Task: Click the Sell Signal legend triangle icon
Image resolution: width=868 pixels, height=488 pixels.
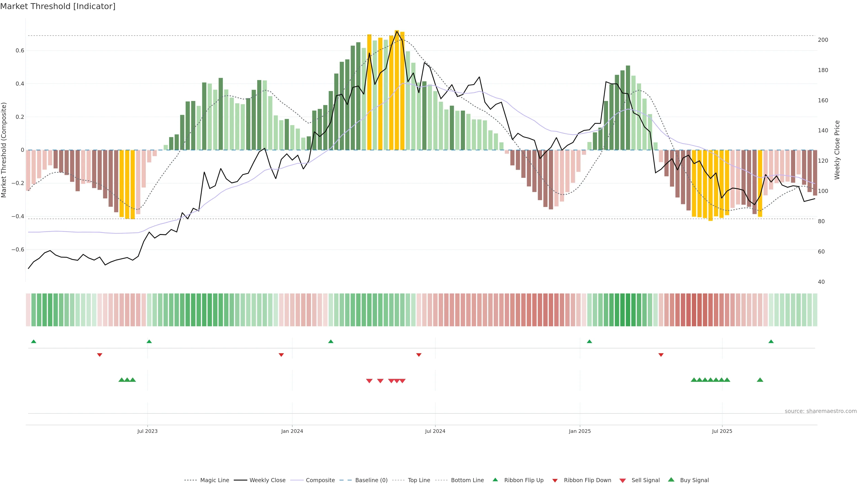Action: (x=622, y=481)
